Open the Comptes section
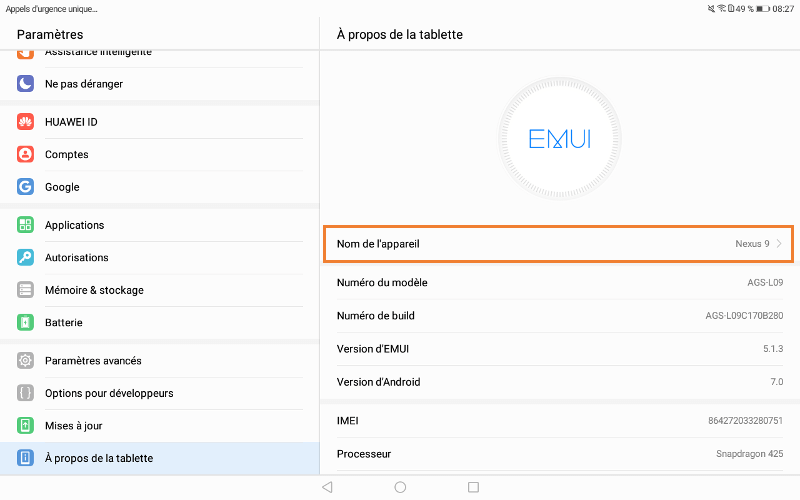 (160, 154)
